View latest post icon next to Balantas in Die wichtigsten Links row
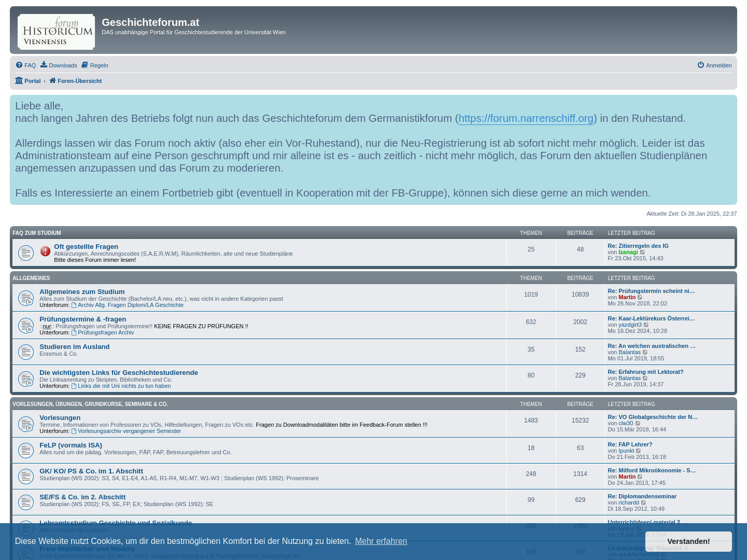 (x=645, y=379)
